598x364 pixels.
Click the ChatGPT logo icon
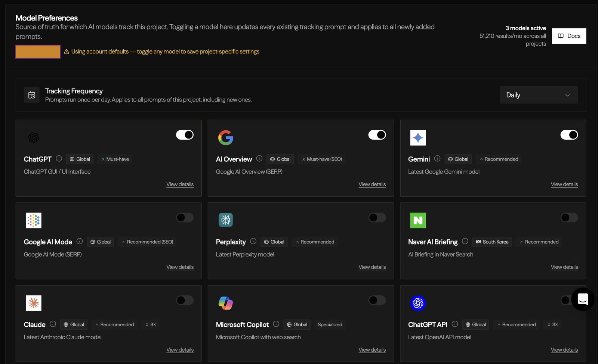[x=34, y=138]
